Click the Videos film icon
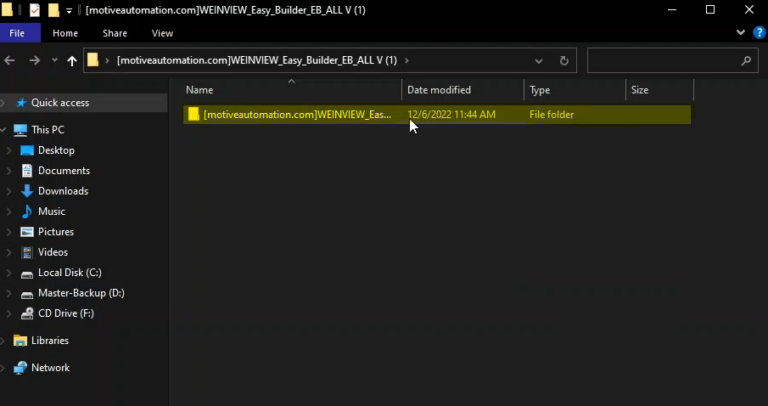 [27, 253]
